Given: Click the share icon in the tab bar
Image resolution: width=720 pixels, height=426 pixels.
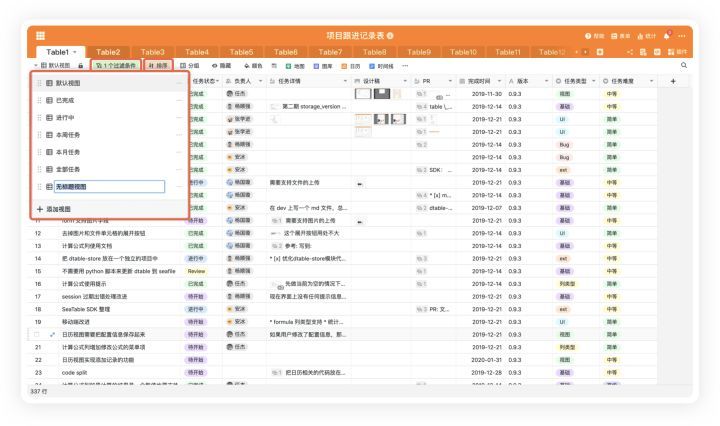Looking at the screenshot, I should point(630,52).
